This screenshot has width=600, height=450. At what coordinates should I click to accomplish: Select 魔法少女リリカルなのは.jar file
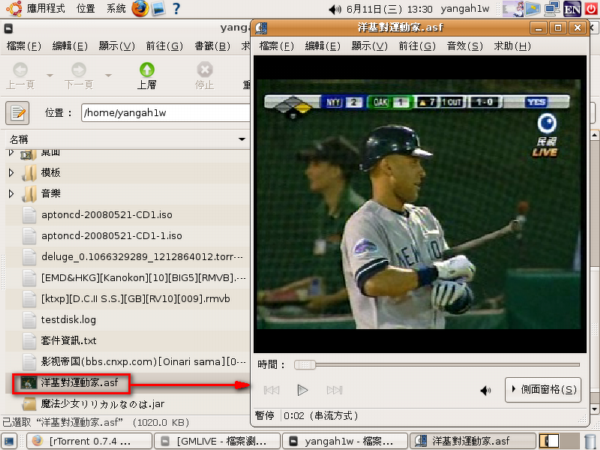pyautogui.click(x=103, y=404)
